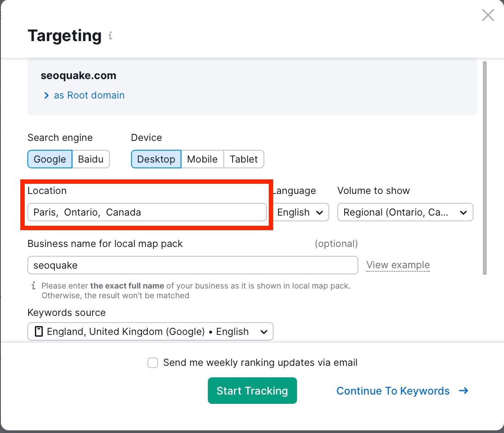Image resolution: width=504 pixels, height=433 pixels.
Task: Click the Location input field
Action: tap(147, 212)
